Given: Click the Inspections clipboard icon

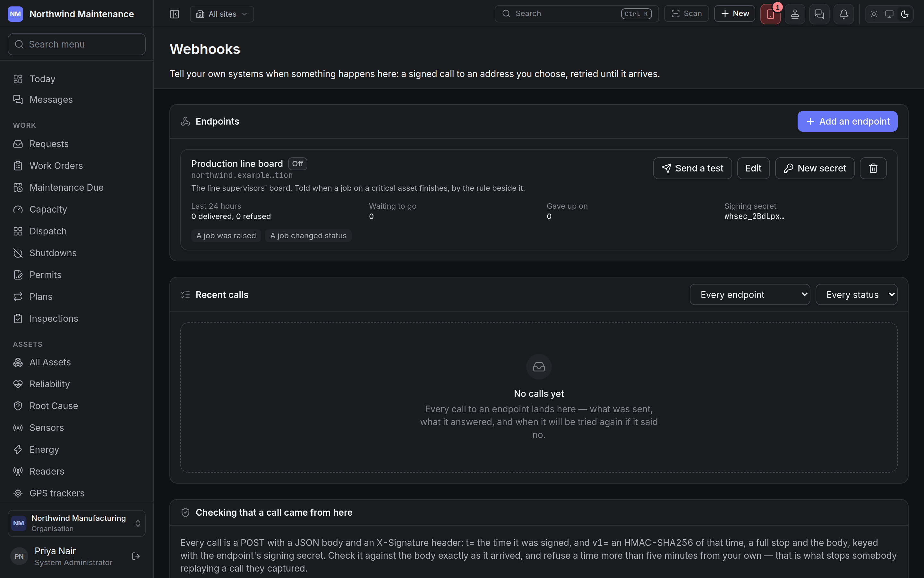Looking at the screenshot, I should click(x=18, y=319).
